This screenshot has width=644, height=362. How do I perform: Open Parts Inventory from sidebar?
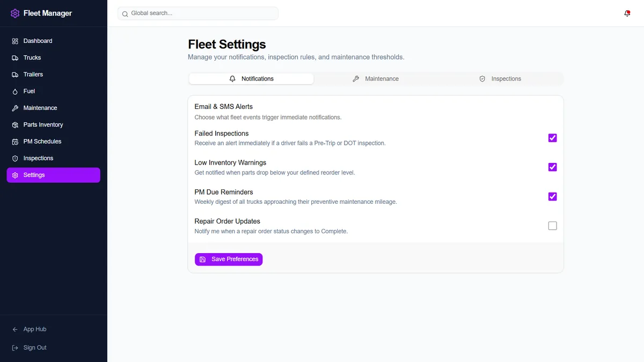(x=53, y=125)
